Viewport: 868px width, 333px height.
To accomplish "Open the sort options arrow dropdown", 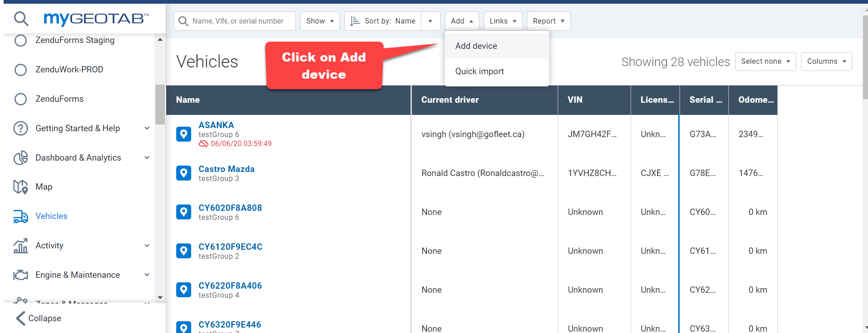I will tap(431, 21).
